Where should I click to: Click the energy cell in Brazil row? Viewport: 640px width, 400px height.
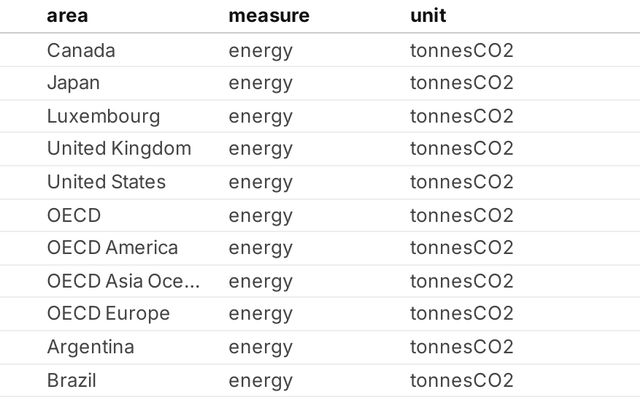[260, 380]
